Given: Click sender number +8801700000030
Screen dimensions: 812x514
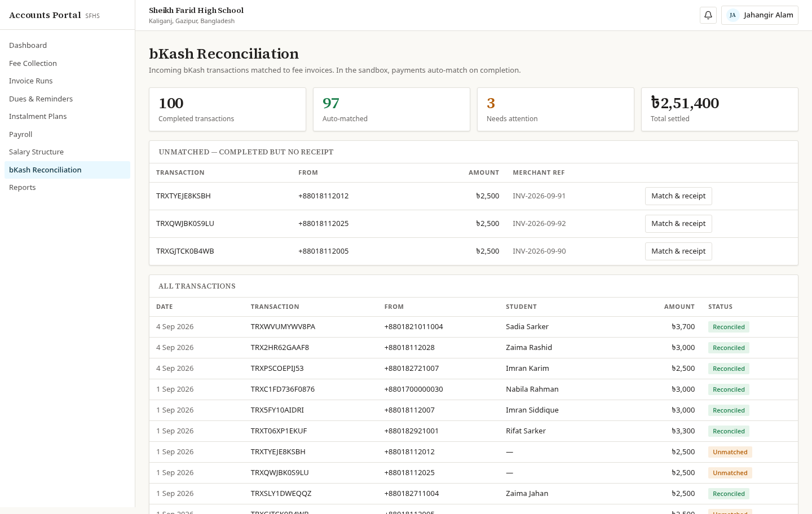Looking at the screenshot, I should click(413, 389).
